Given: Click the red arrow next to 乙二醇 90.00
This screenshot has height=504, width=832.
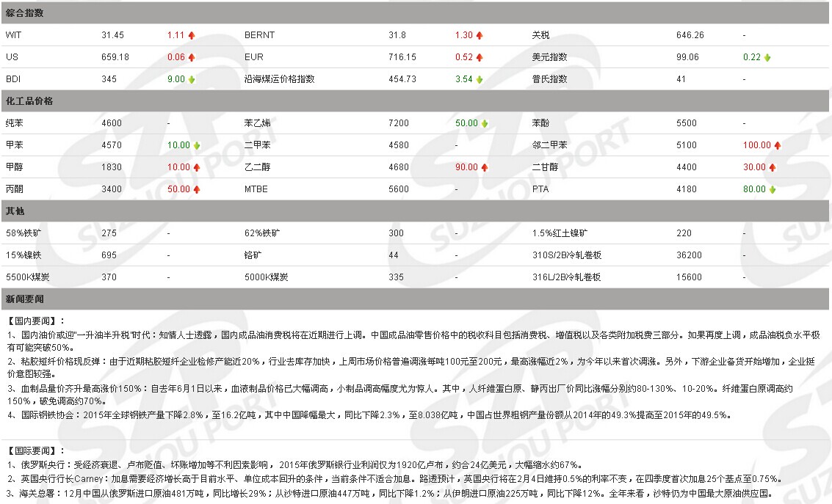Looking at the screenshot, I should click(x=485, y=167).
